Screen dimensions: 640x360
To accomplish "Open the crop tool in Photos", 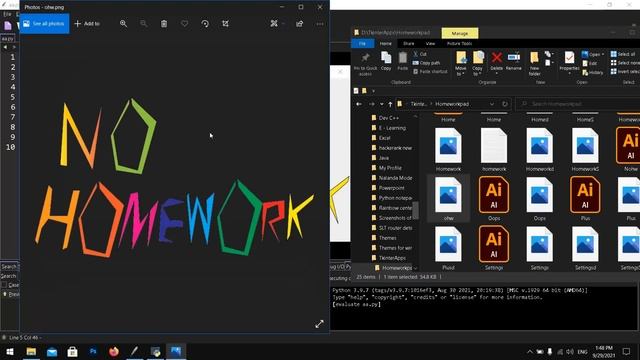I will click(225, 24).
